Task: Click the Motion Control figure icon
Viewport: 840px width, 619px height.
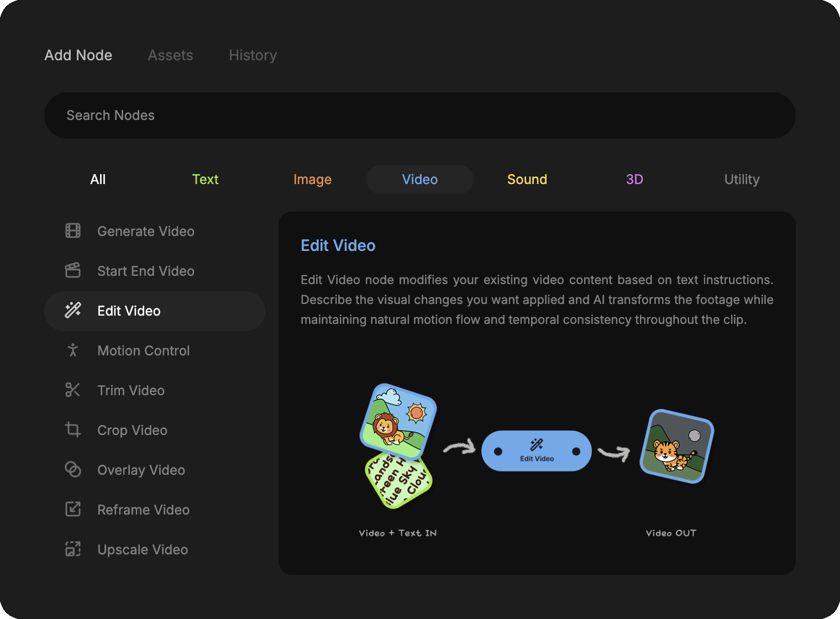Action: [73, 350]
